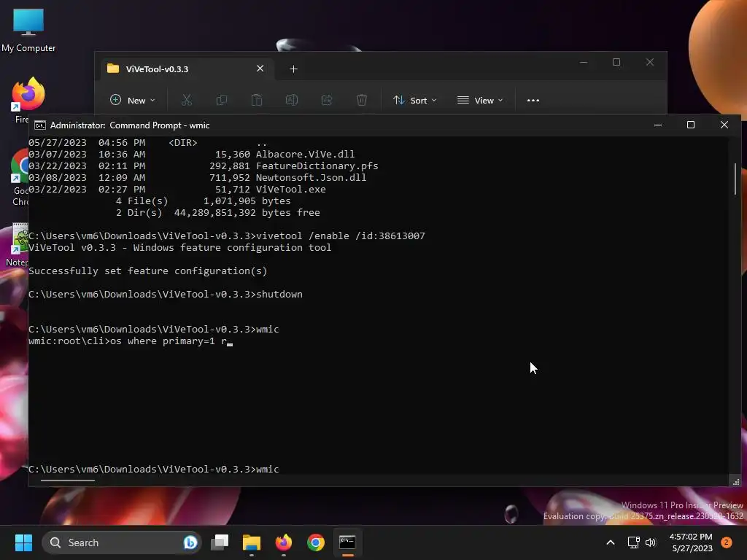Click the Administrator: Command Prompt - wmic title
Viewport: 747px width, 560px height.
pyautogui.click(x=130, y=125)
